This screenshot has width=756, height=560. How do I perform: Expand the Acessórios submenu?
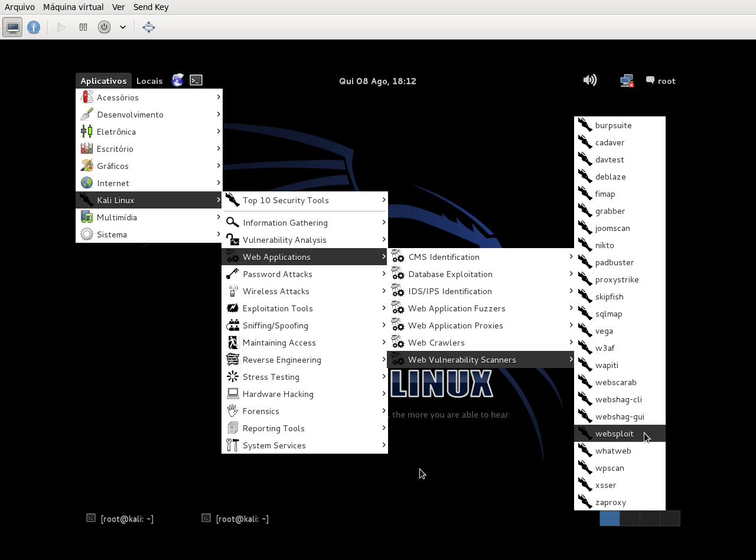pyautogui.click(x=149, y=97)
